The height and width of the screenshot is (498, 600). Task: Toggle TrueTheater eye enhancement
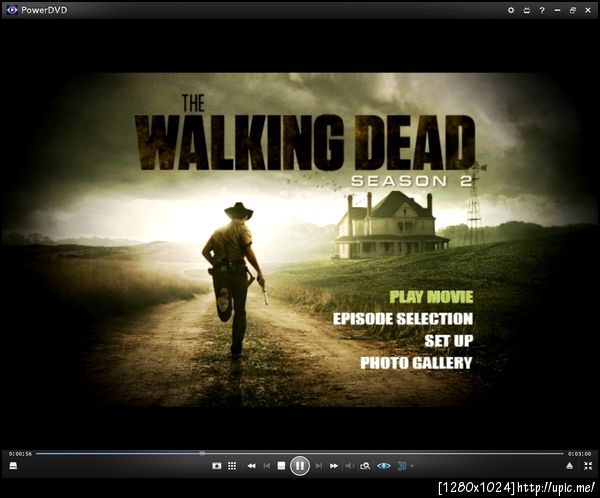click(x=384, y=466)
